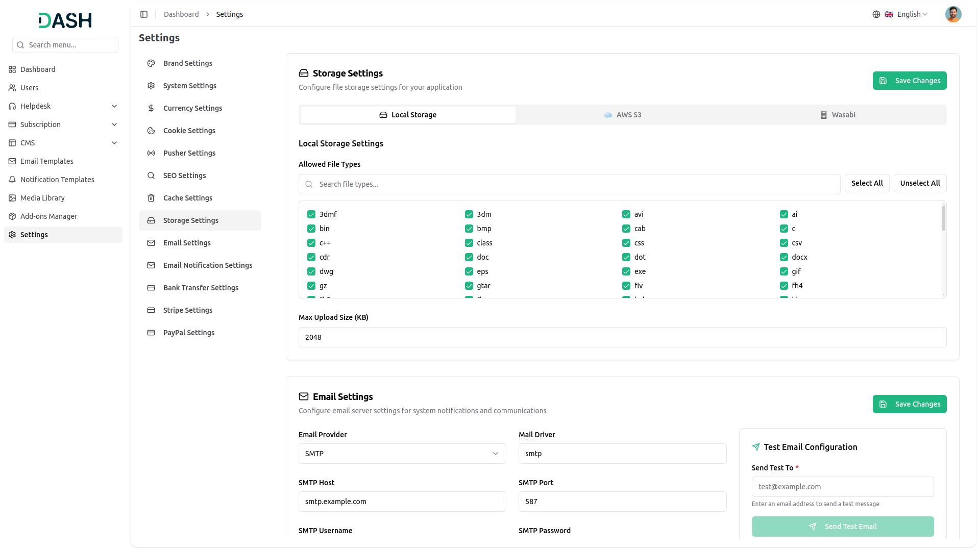Toggle the exe file type checkbox

coord(626,271)
